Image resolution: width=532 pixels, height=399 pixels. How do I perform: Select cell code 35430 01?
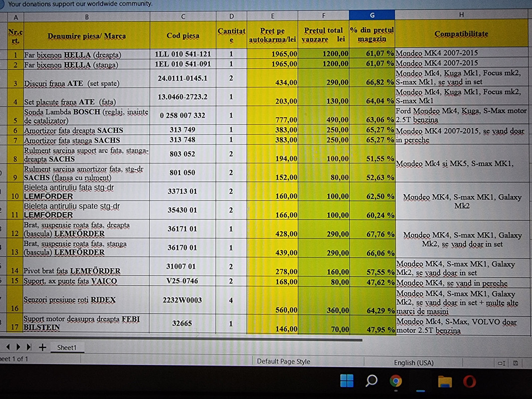pyautogui.click(x=182, y=210)
